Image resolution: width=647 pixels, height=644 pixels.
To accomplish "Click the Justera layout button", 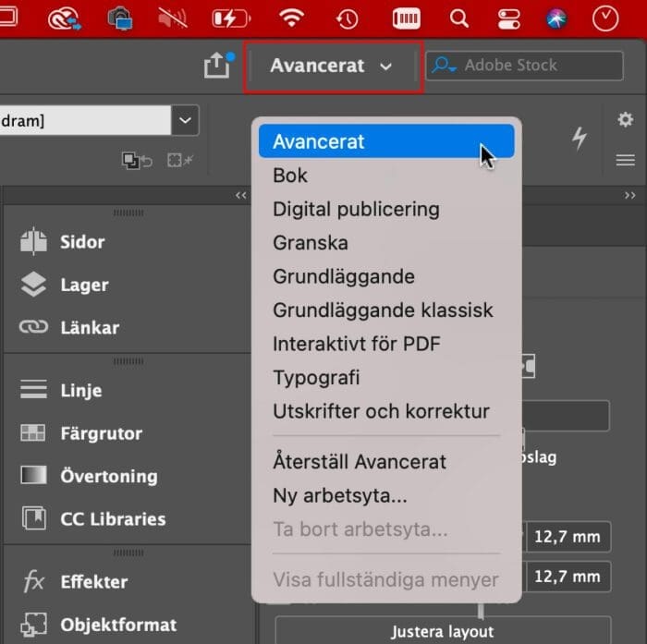I will 443,631.
